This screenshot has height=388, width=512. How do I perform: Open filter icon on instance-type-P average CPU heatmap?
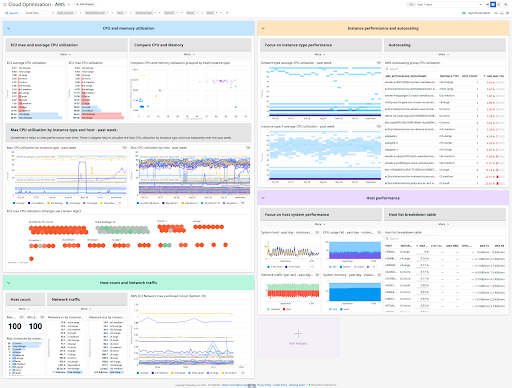[x=379, y=127]
